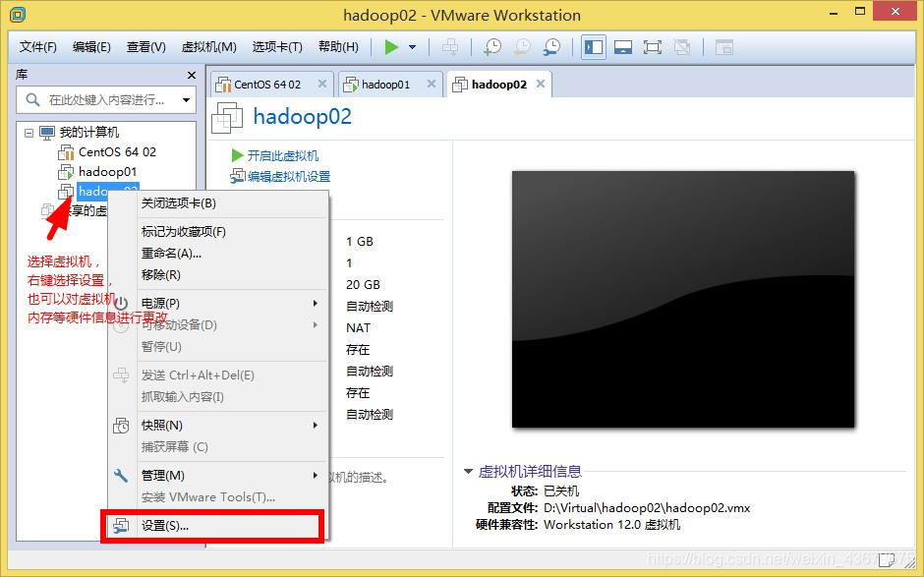This screenshot has height=577, width=924.
Task: Click the VMware app icon in title bar
Action: click(19, 15)
